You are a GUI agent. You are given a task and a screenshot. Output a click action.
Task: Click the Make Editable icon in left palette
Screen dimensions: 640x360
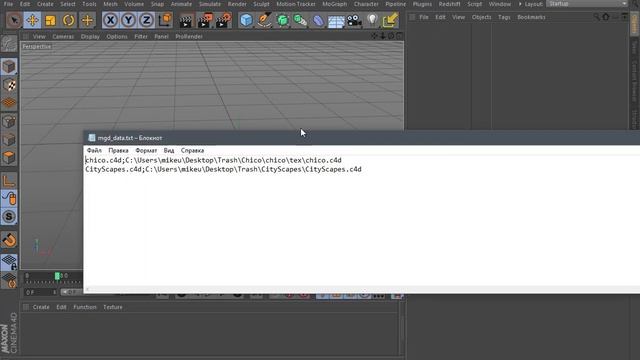(x=9, y=44)
